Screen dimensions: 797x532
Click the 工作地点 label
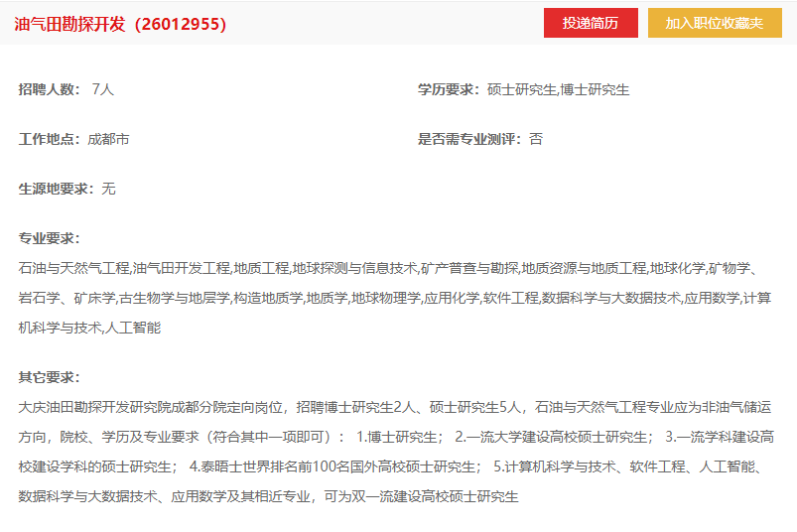click(x=49, y=139)
